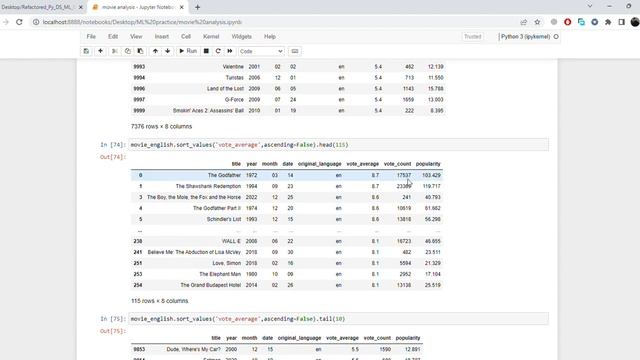Screen dimensions: 640x360
Task: Toggle the browser side panel icon
Action: [622, 22]
